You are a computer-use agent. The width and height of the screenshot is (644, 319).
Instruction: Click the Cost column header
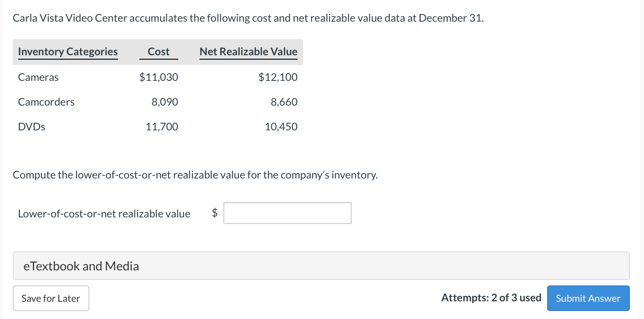pos(159,52)
